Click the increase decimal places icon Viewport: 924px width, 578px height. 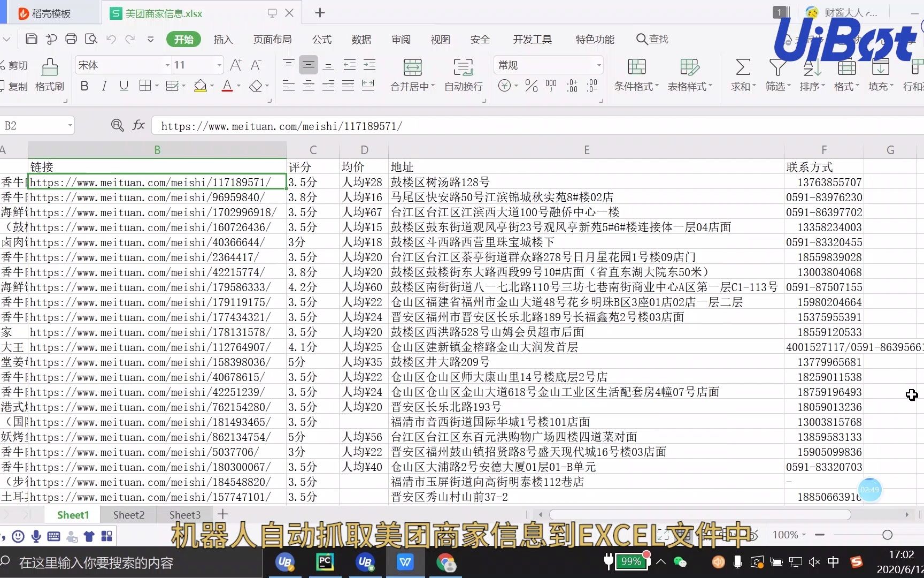click(x=572, y=86)
